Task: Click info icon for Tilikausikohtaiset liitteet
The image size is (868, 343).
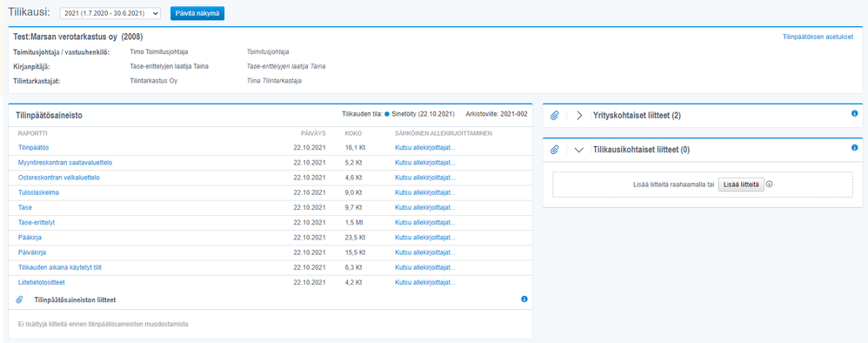Action: (854, 148)
